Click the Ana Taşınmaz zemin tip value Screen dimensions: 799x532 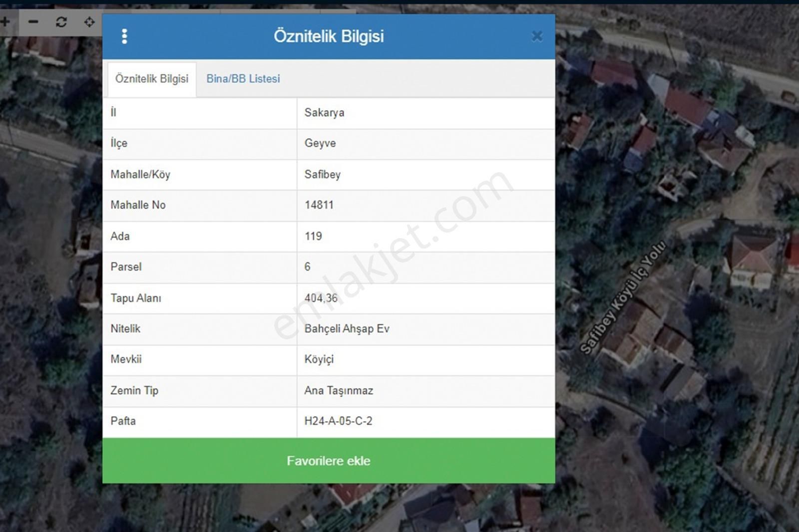click(x=339, y=391)
